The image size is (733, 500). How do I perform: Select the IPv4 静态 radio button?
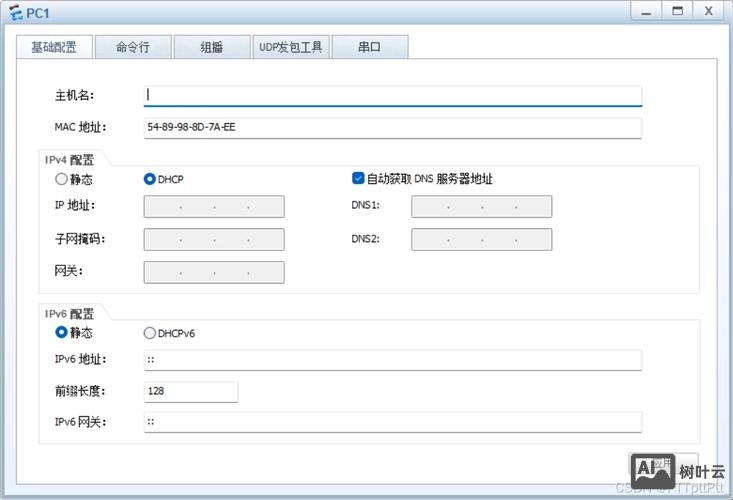click(61, 179)
